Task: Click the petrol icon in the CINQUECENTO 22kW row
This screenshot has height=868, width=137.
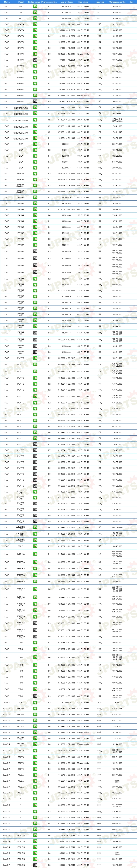Action: coord(35,113)
